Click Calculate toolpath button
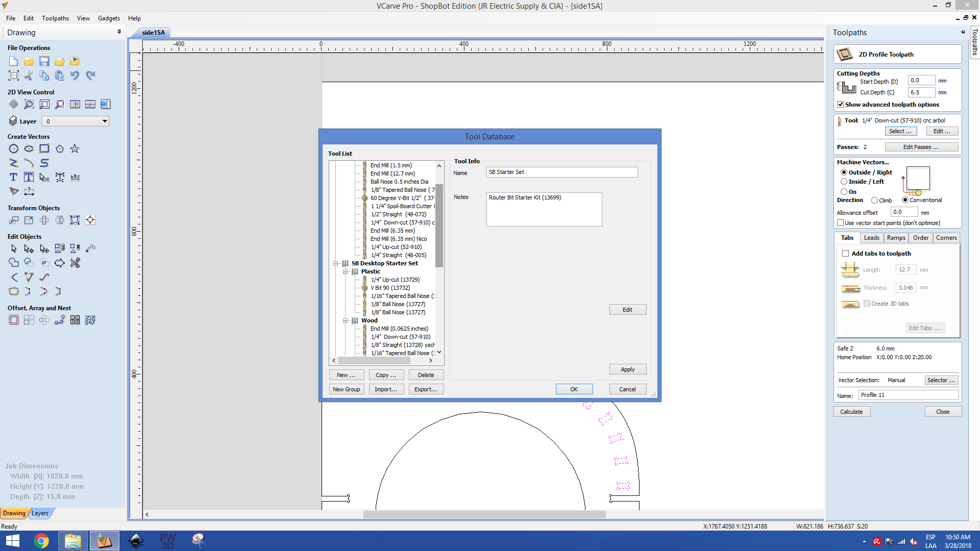This screenshot has width=980, height=551. click(x=852, y=412)
